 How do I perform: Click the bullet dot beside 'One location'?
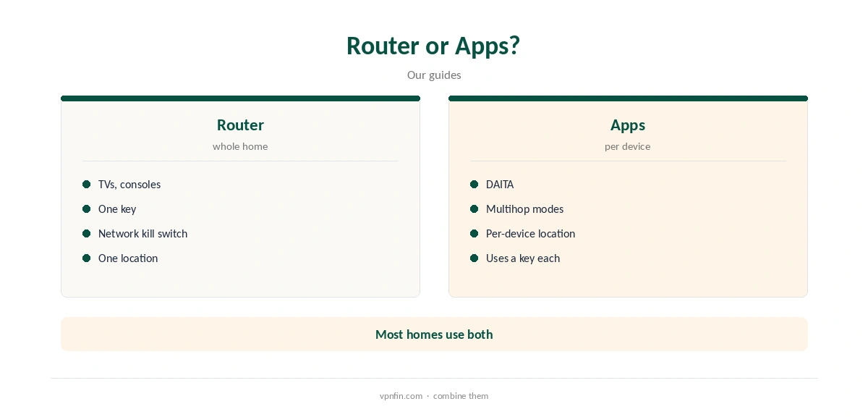pos(87,258)
